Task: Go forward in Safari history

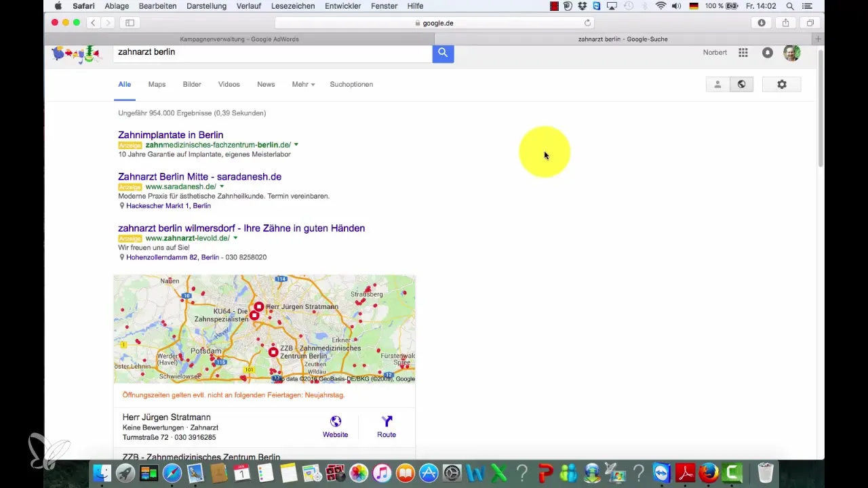Action: (x=108, y=22)
